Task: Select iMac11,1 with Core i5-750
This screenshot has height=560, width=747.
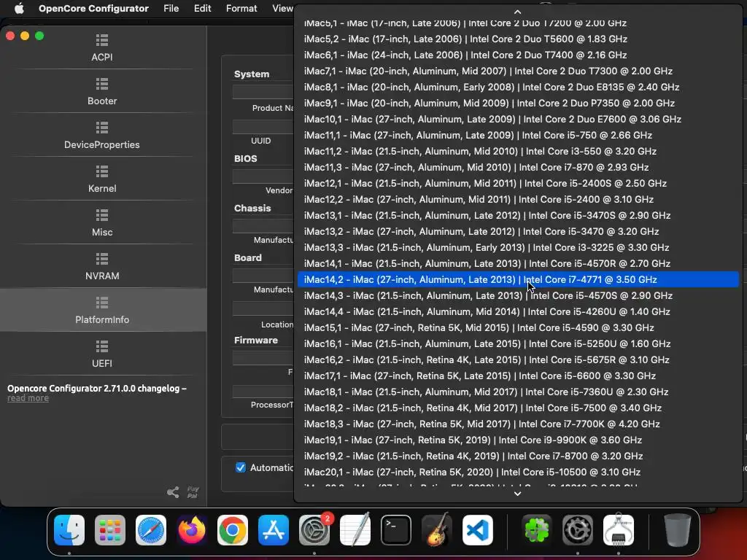Action: click(x=518, y=135)
